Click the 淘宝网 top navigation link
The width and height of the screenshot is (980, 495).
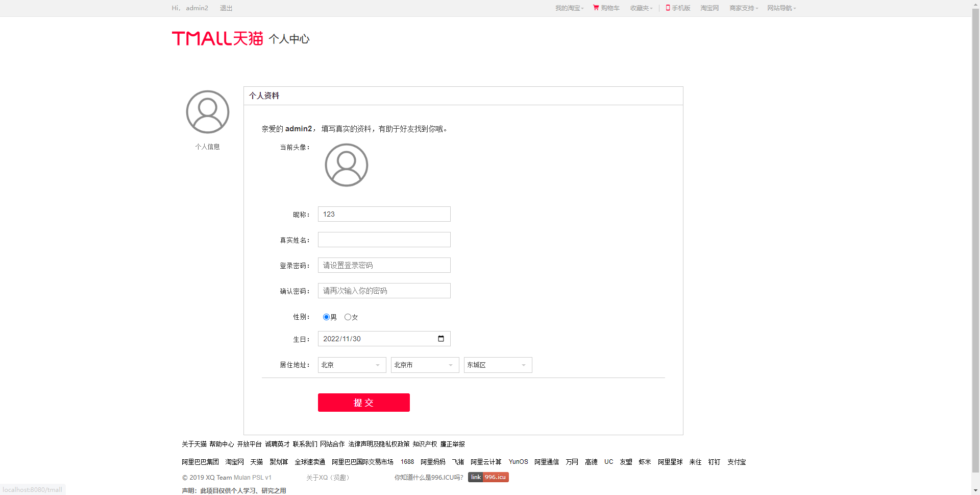coord(709,8)
